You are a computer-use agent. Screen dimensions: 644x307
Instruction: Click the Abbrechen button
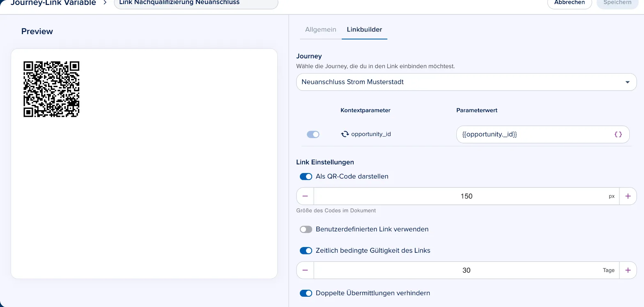[x=570, y=3]
